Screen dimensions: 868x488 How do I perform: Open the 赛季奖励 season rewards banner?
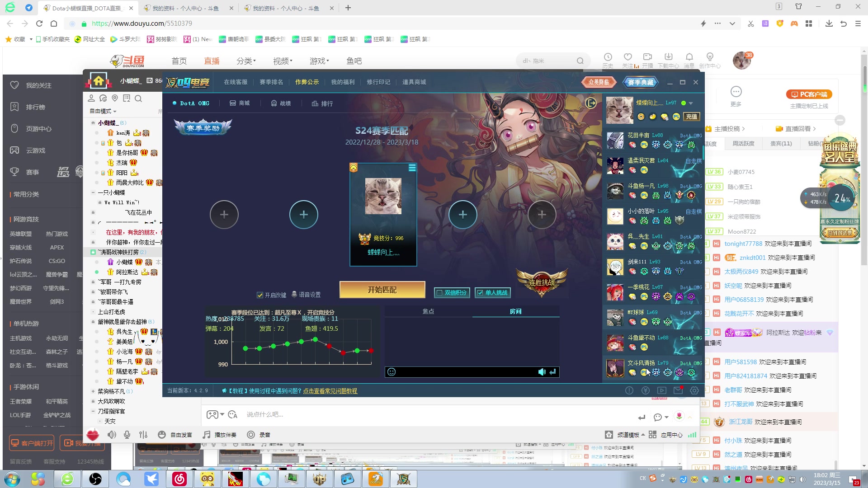(x=203, y=128)
